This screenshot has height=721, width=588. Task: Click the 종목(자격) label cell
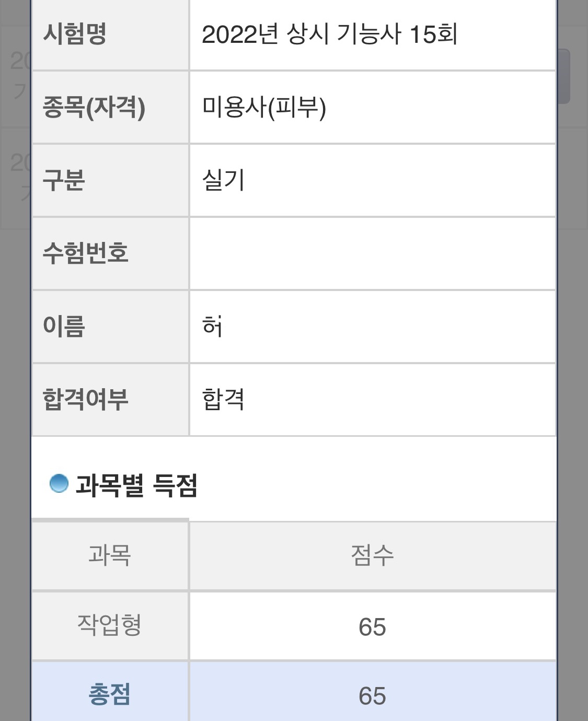(x=110, y=108)
